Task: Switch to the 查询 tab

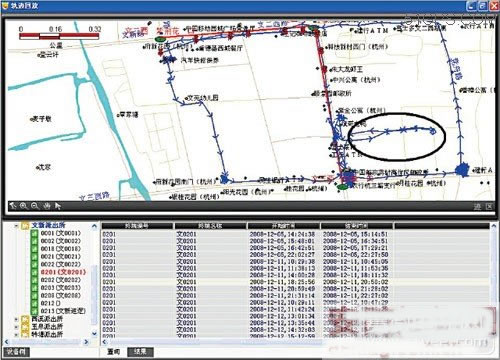Action: pyautogui.click(x=114, y=351)
